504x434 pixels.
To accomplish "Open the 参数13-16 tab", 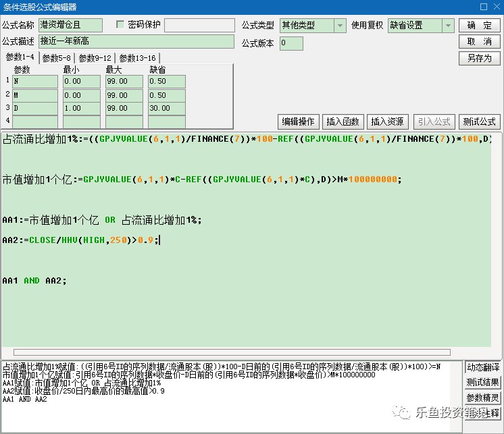I will click(x=137, y=58).
